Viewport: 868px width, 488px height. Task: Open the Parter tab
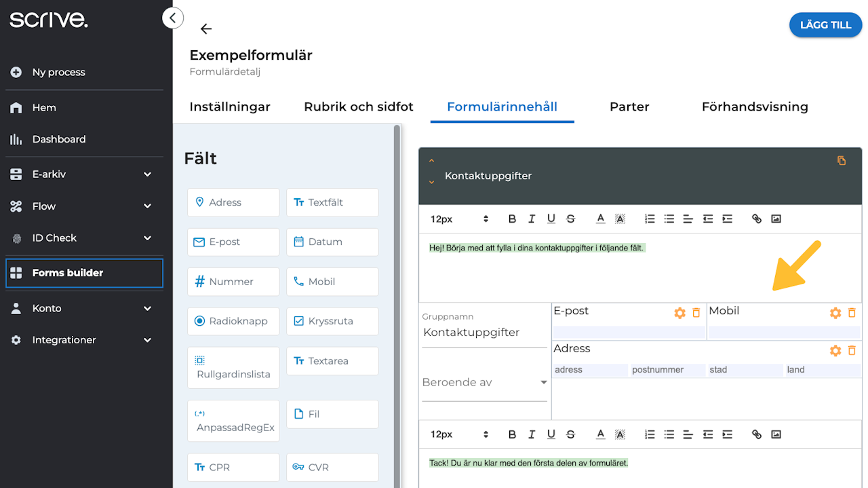tap(629, 107)
